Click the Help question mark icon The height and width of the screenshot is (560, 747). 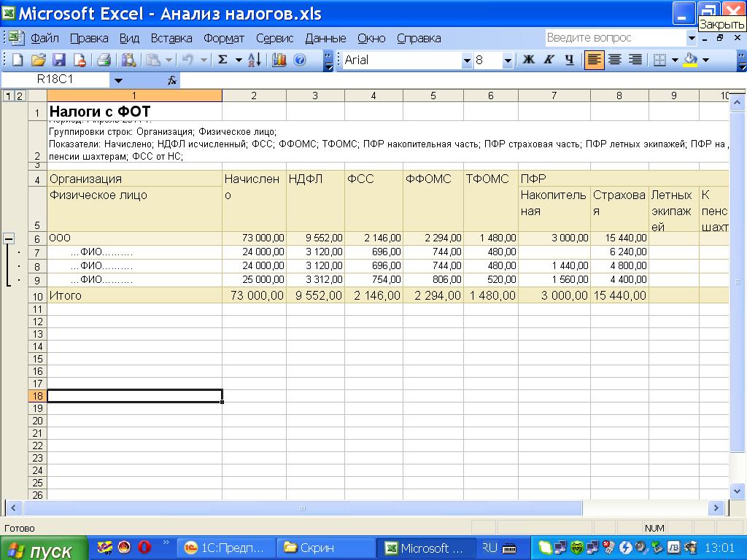coord(299,61)
